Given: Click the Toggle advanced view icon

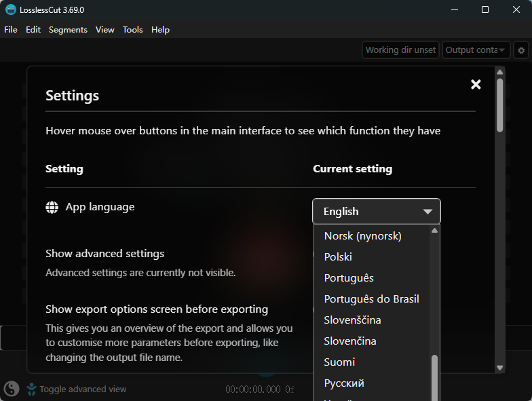Looking at the screenshot, I should pos(31,389).
